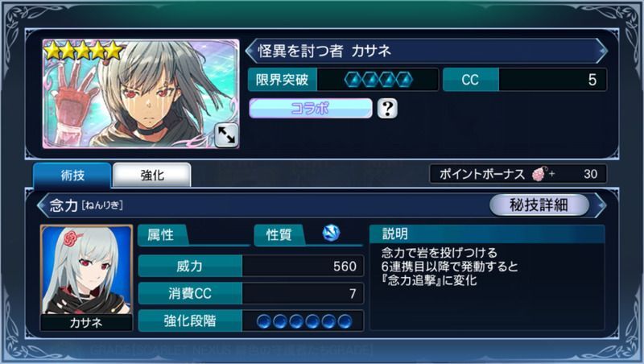Click the first blue 強化段階 orb

264,321
